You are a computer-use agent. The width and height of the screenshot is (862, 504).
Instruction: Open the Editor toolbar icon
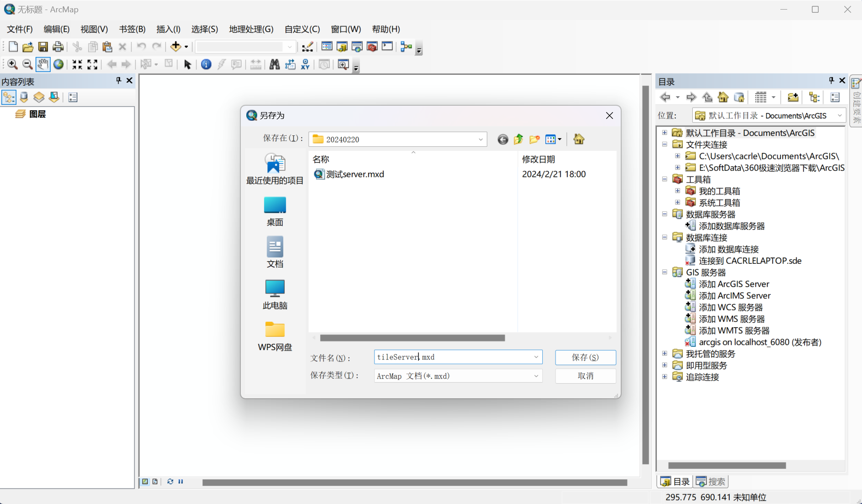click(308, 46)
